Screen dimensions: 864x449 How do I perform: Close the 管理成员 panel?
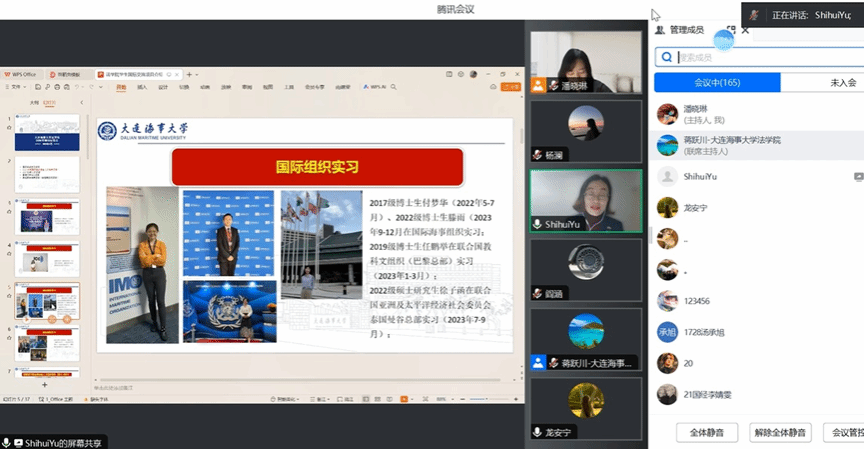click(x=745, y=30)
